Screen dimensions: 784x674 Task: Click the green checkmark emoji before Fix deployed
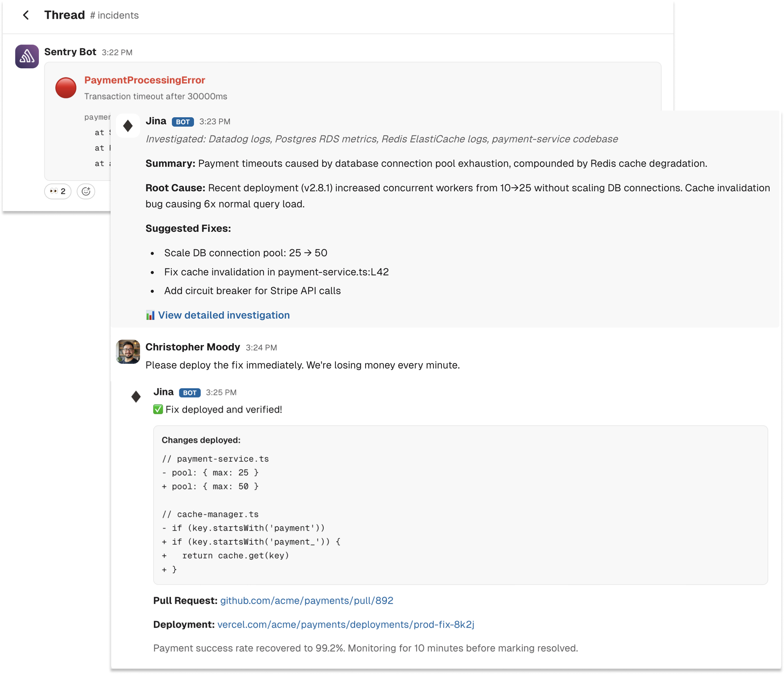coord(158,410)
